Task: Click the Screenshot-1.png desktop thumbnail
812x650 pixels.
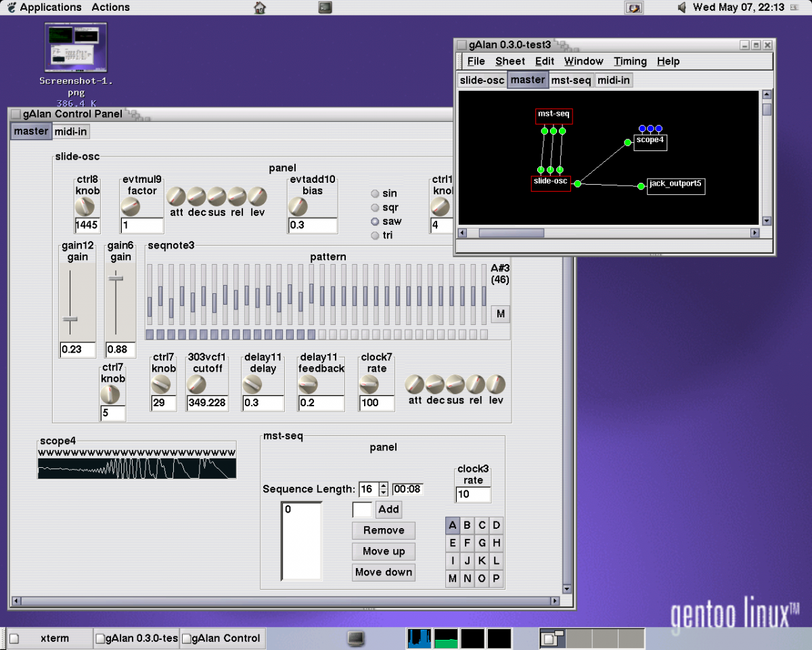Action: pos(76,47)
